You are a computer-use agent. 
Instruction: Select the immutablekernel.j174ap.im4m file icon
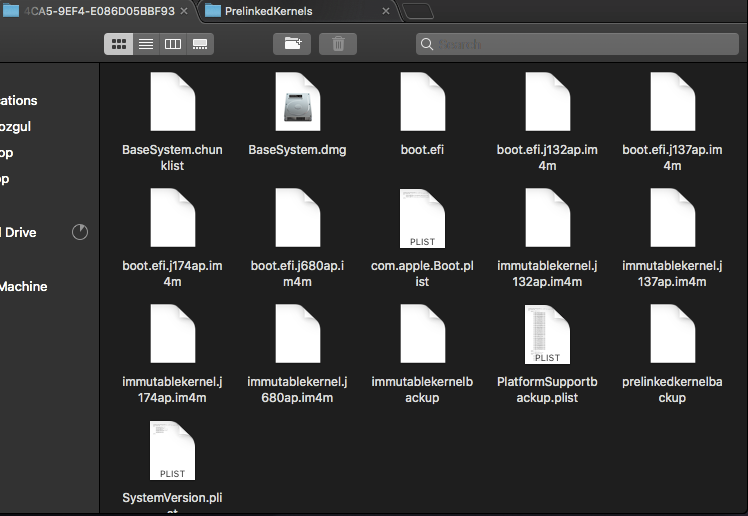click(x=173, y=333)
